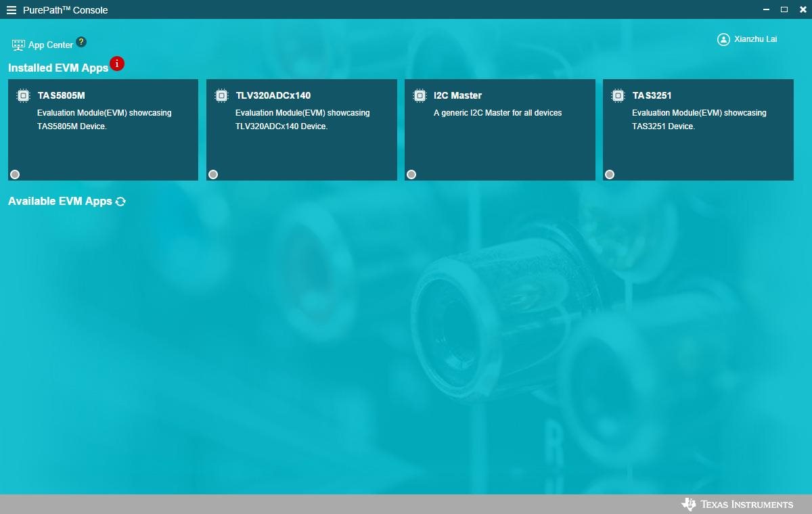
Task: Select the TLV320ADCx140 card radio indicator
Action: [x=213, y=174]
